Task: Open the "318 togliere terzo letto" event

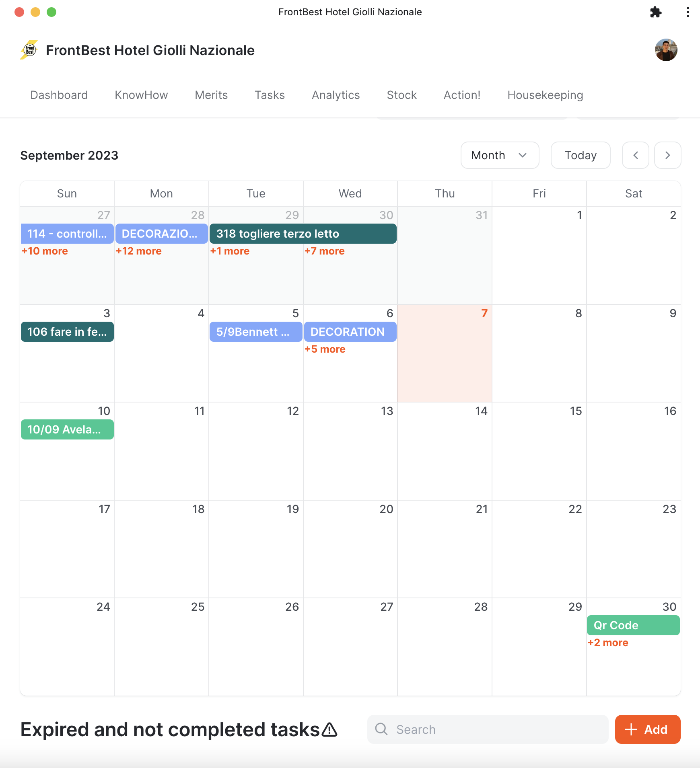Action: tap(303, 234)
